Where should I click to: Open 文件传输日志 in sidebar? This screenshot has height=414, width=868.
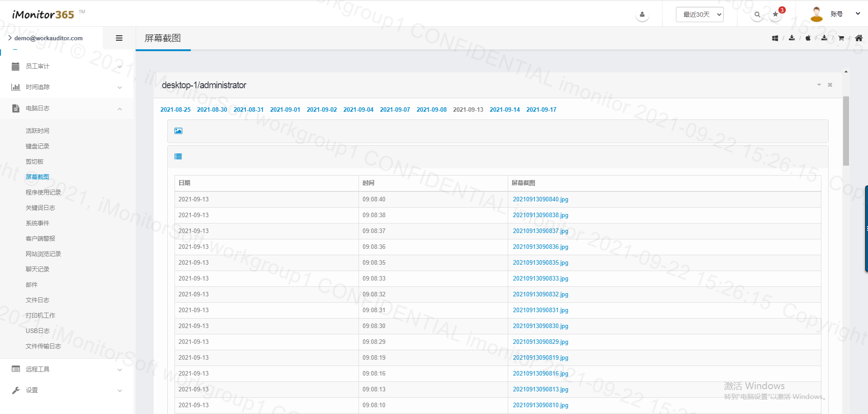[x=43, y=346]
